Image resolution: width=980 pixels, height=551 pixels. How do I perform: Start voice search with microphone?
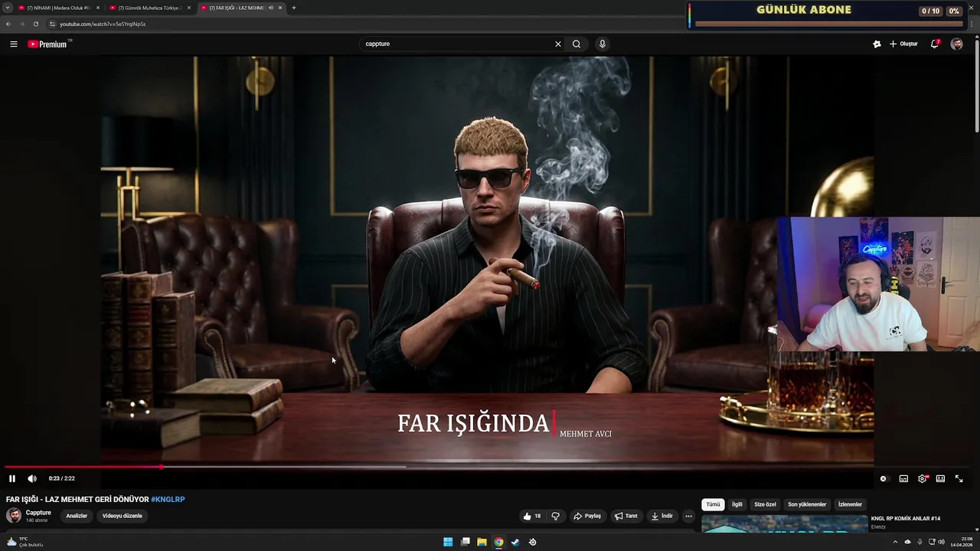point(603,44)
